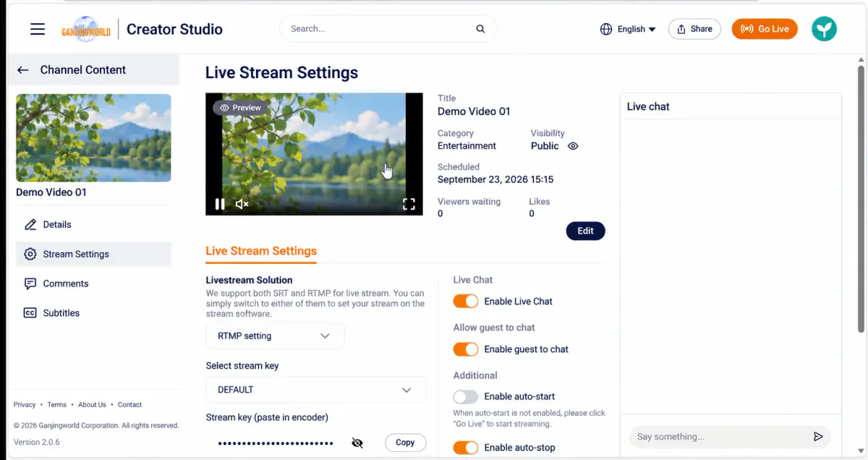Open the Contact link
This screenshot has height=460, width=868.
(129, 405)
